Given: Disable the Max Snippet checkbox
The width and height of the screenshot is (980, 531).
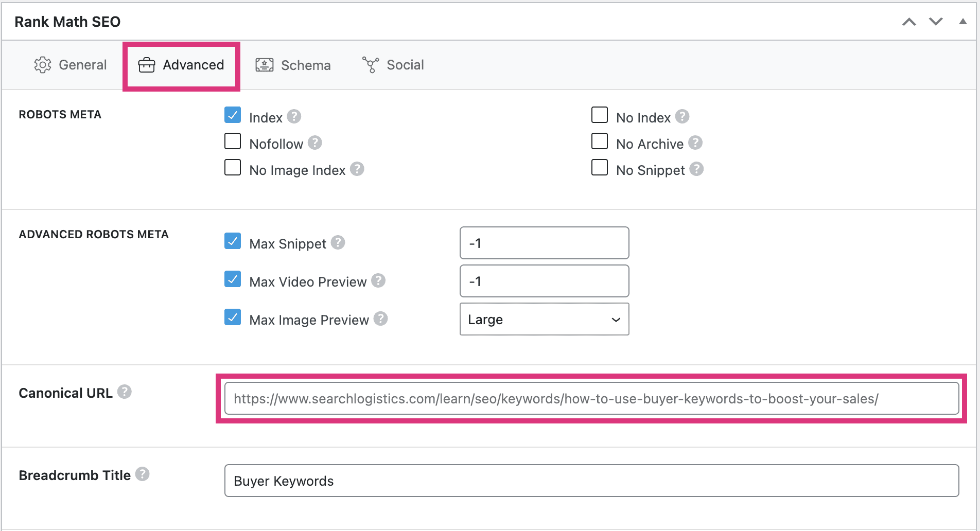Looking at the screenshot, I should click(x=233, y=241).
